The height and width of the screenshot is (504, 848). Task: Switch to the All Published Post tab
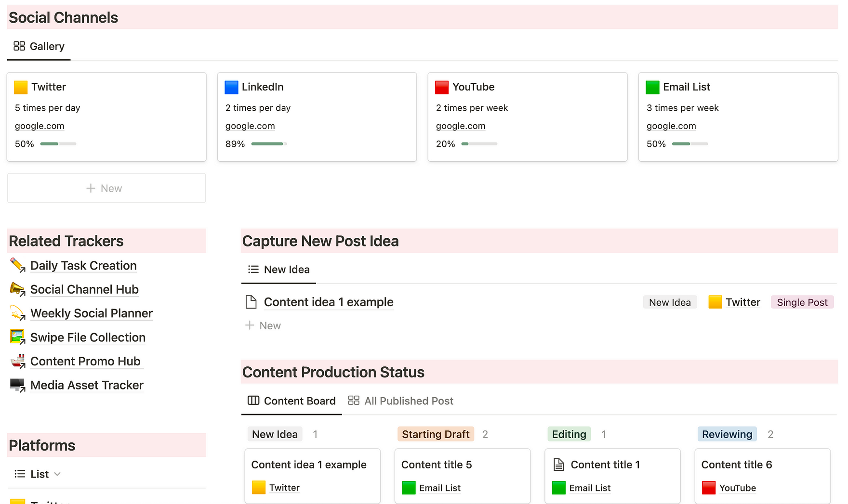[x=401, y=401]
